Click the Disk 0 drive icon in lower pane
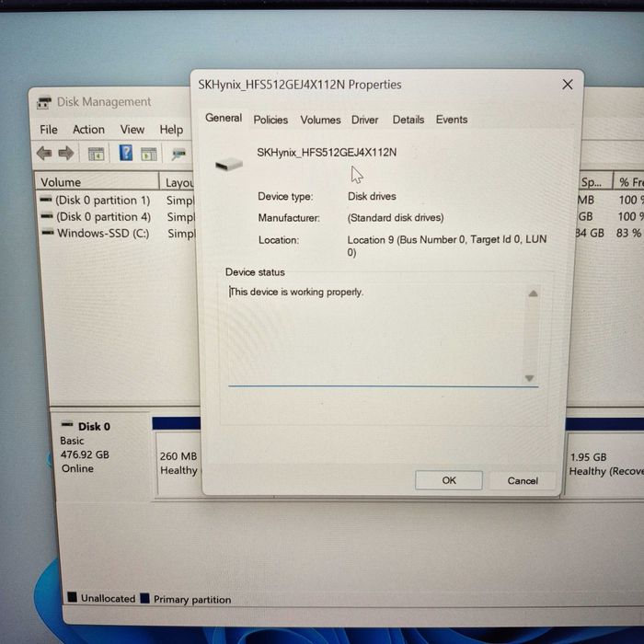This screenshot has width=644, height=644. point(67,423)
